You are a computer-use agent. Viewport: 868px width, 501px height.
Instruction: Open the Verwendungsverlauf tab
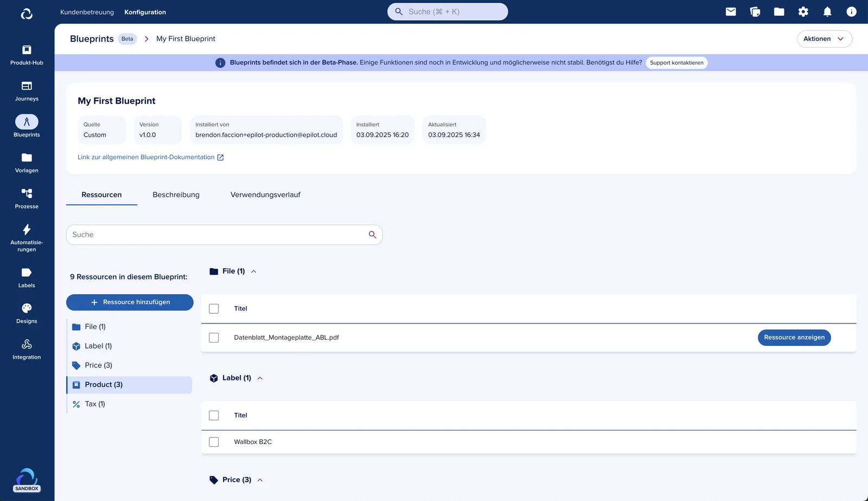click(265, 195)
